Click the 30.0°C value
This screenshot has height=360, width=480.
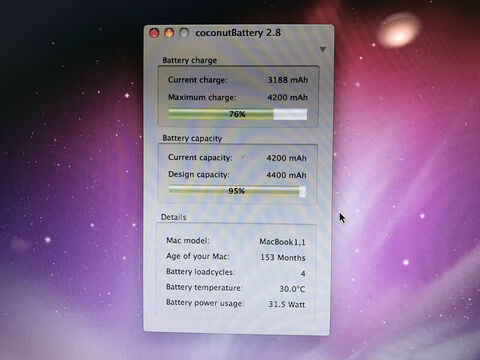pyautogui.click(x=292, y=289)
